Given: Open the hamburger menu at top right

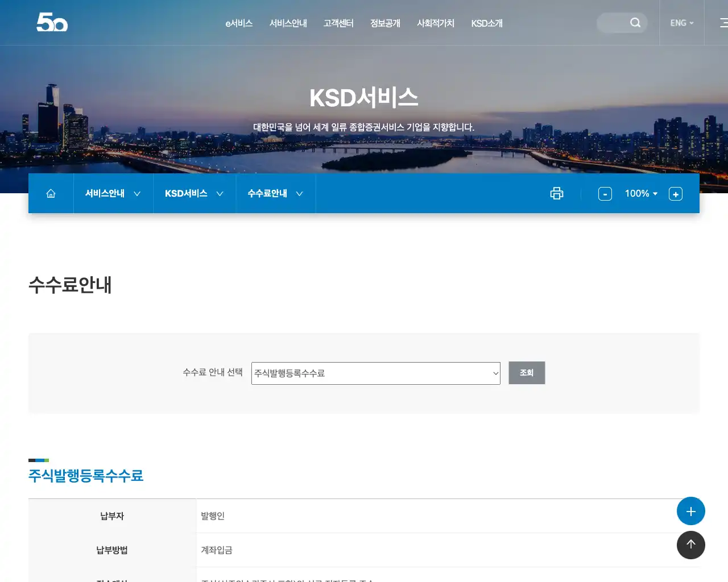Looking at the screenshot, I should pos(722,23).
